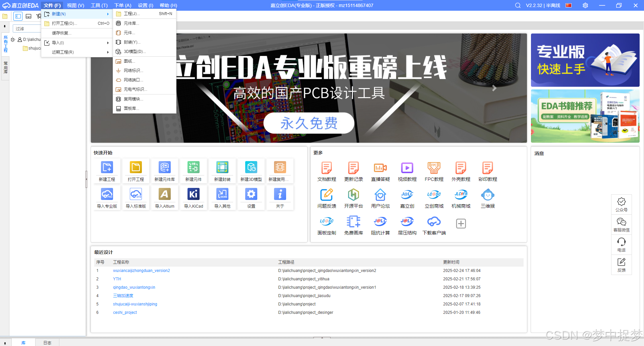Open the EDA书籍推荐 banner

pyautogui.click(x=585, y=116)
